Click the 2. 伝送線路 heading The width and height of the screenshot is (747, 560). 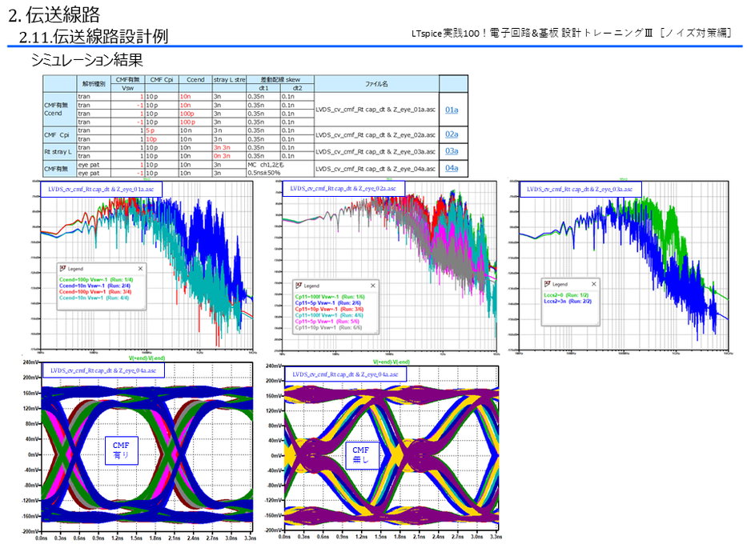coord(54,14)
